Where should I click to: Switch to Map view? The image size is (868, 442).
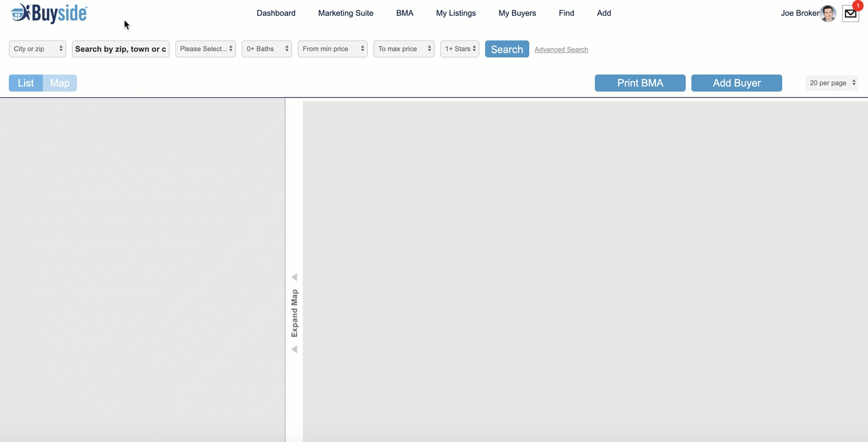point(60,83)
